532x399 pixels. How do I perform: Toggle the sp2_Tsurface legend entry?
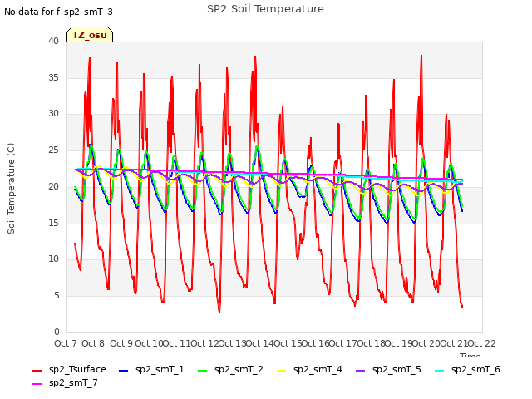coord(69,369)
